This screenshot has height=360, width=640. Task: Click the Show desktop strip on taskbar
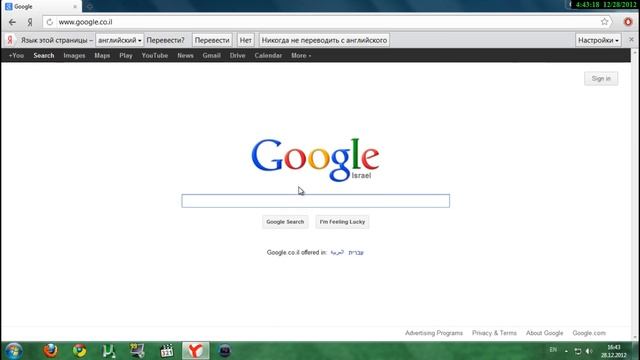(x=636, y=351)
